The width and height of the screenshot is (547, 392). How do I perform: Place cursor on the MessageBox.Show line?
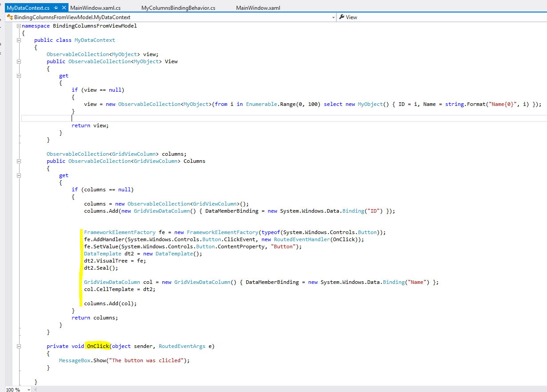124,360
